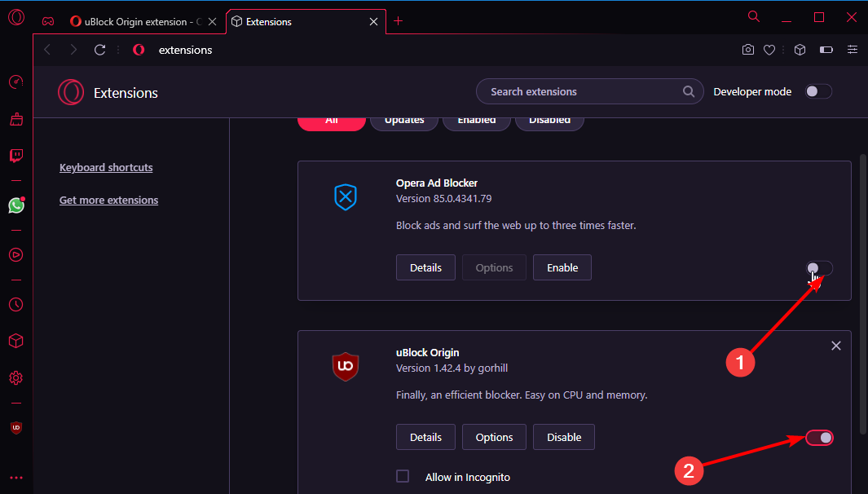
Task: Select the Extensions browser tab
Action: pos(306,21)
